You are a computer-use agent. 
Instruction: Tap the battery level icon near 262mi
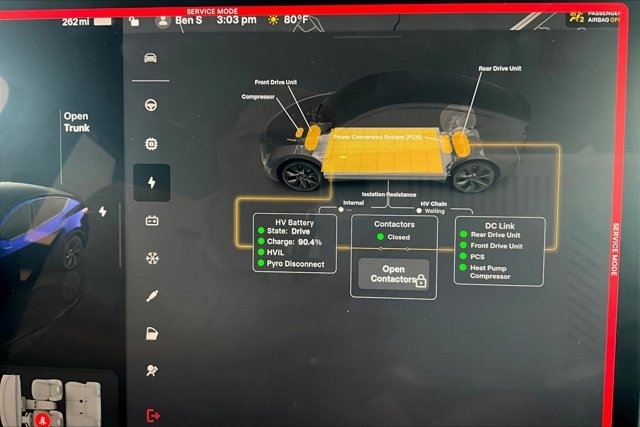pos(102,21)
